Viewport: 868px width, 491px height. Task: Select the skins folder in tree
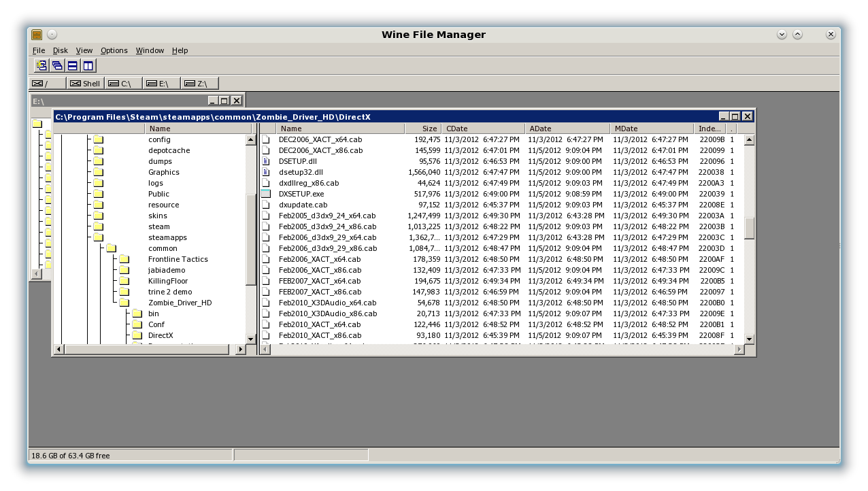pos(157,216)
